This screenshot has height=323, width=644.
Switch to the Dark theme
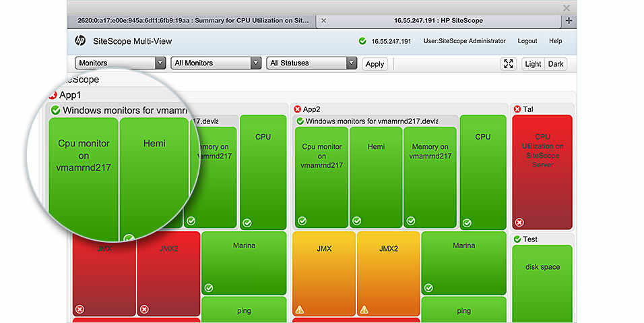click(556, 64)
